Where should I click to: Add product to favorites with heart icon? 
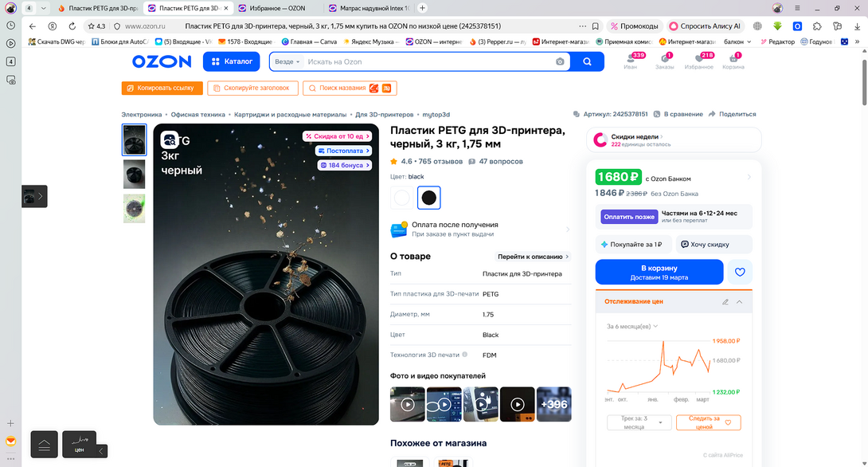[740, 272]
